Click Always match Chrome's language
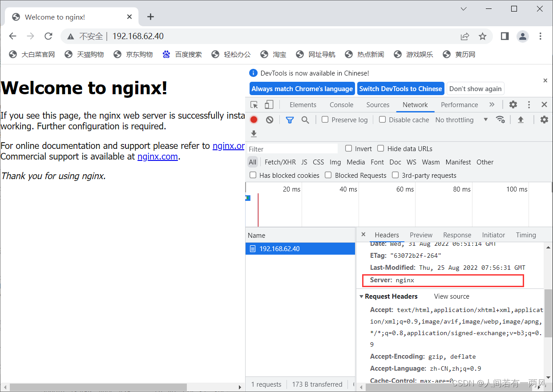The height and width of the screenshot is (392, 553). click(x=302, y=89)
